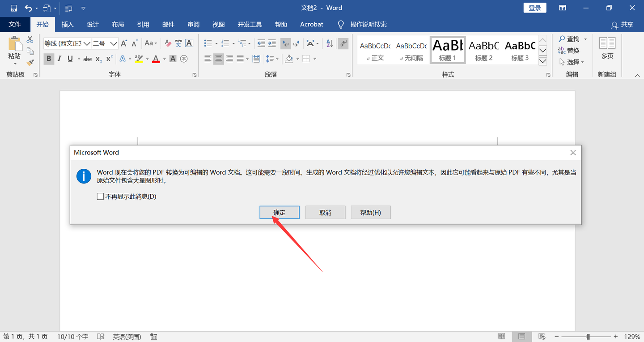Show or hide paragraph marks

click(343, 43)
